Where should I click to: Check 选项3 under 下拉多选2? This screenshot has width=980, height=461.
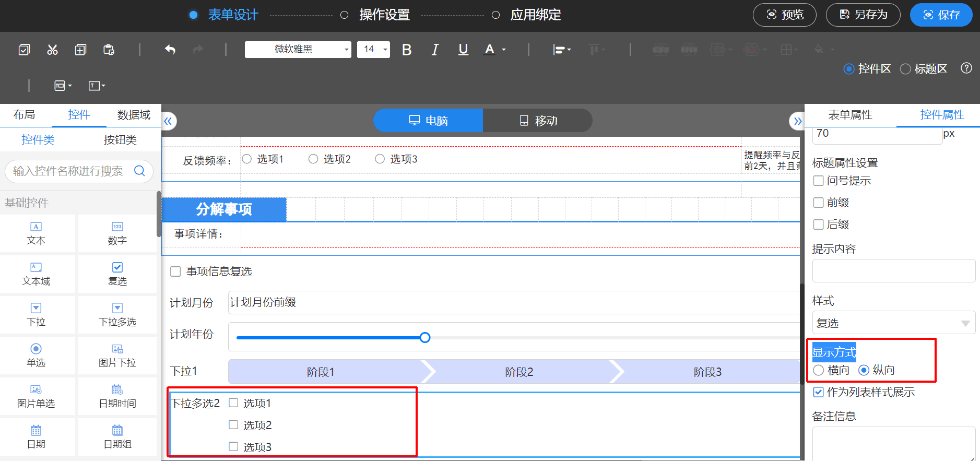233,446
